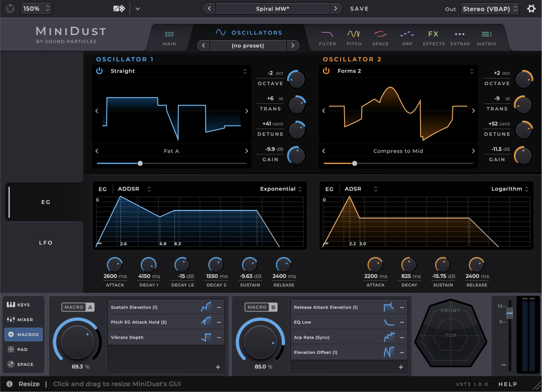Click the SAVE button
The width and height of the screenshot is (542, 392).
point(359,9)
